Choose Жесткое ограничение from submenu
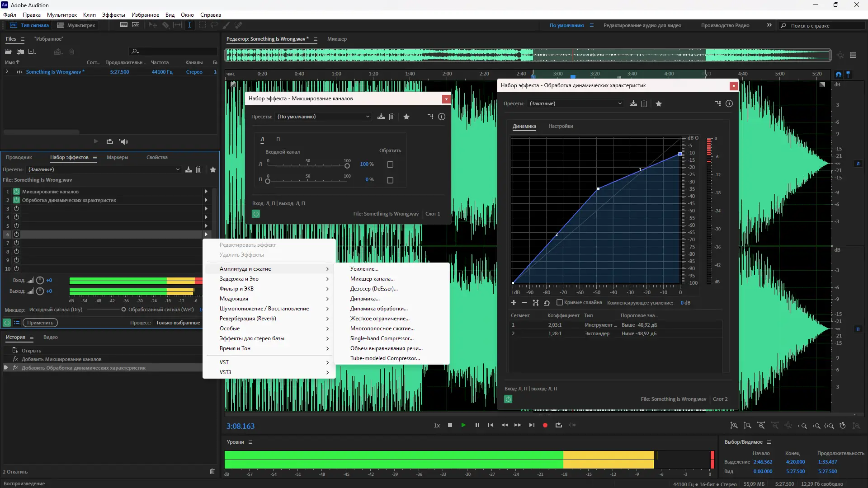The width and height of the screenshot is (868, 488). pyautogui.click(x=380, y=319)
